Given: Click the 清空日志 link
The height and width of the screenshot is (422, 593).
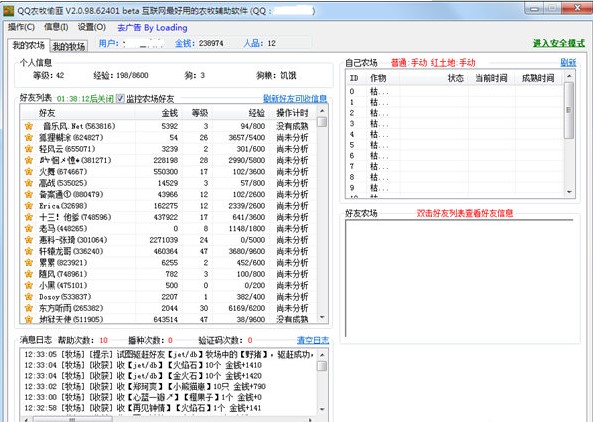Looking at the screenshot, I should click(x=313, y=340).
